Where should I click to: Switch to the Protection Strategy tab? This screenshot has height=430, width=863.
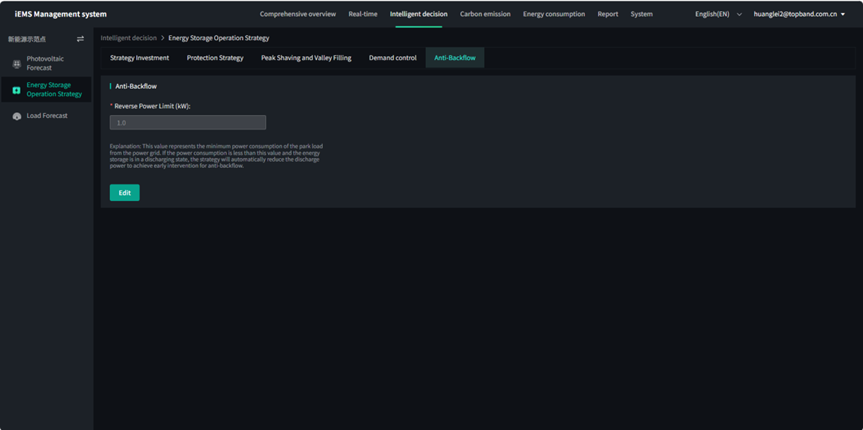tap(215, 58)
